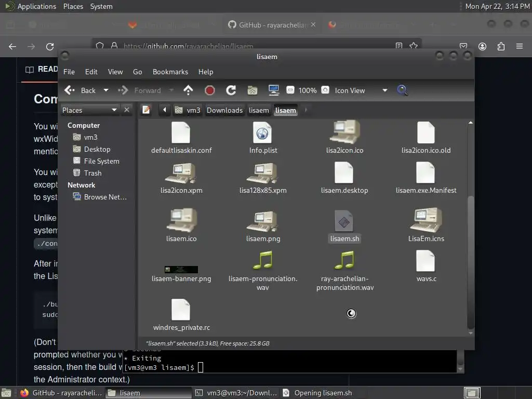Click the Back navigation button
The width and height of the screenshot is (532, 399).
click(x=81, y=90)
